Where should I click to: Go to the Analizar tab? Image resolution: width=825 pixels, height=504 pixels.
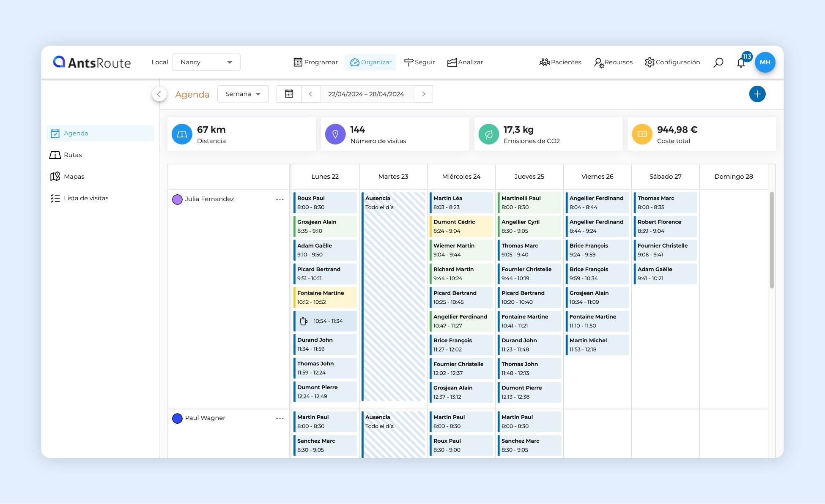click(x=465, y=62)
